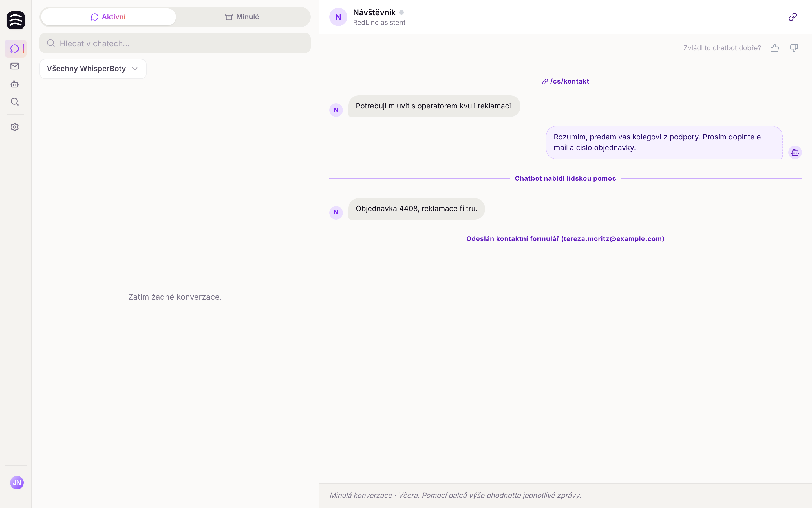812x508 pixels.
Task: Open the chats section in sidebar
Action: click(15, 48)
